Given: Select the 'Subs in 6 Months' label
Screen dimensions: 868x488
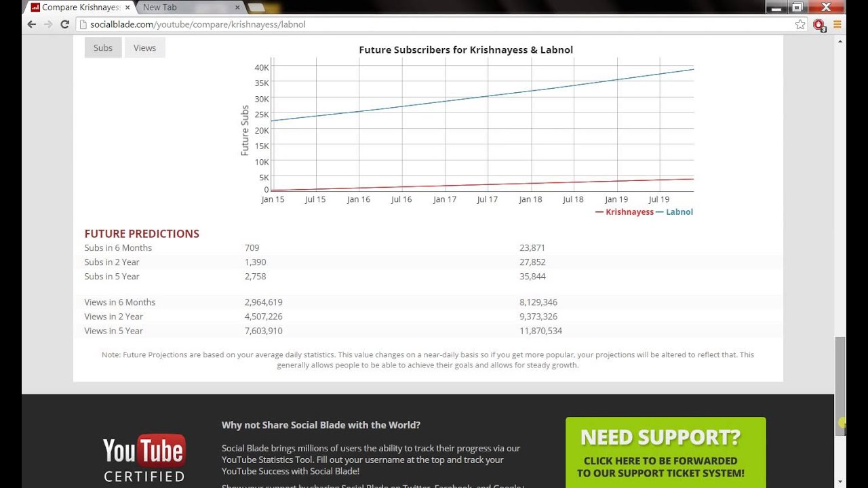Looking at the screenshot, I should [118, 248].
